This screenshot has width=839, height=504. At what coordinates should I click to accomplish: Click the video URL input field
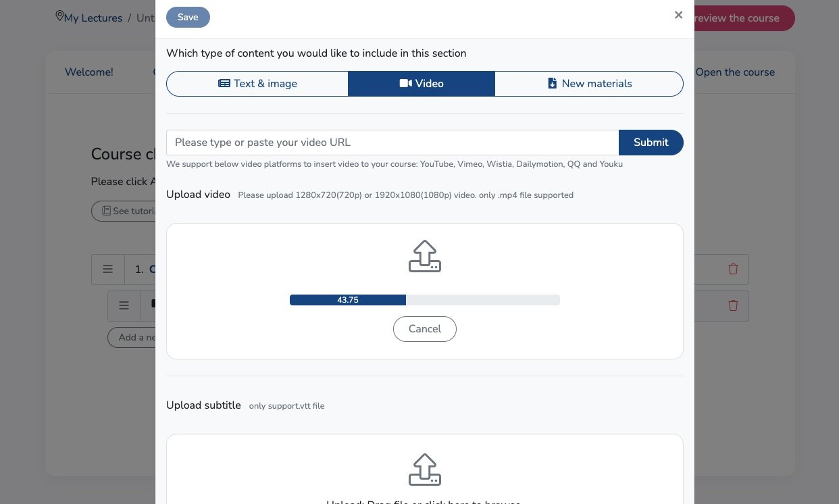(x=392, y=143)
